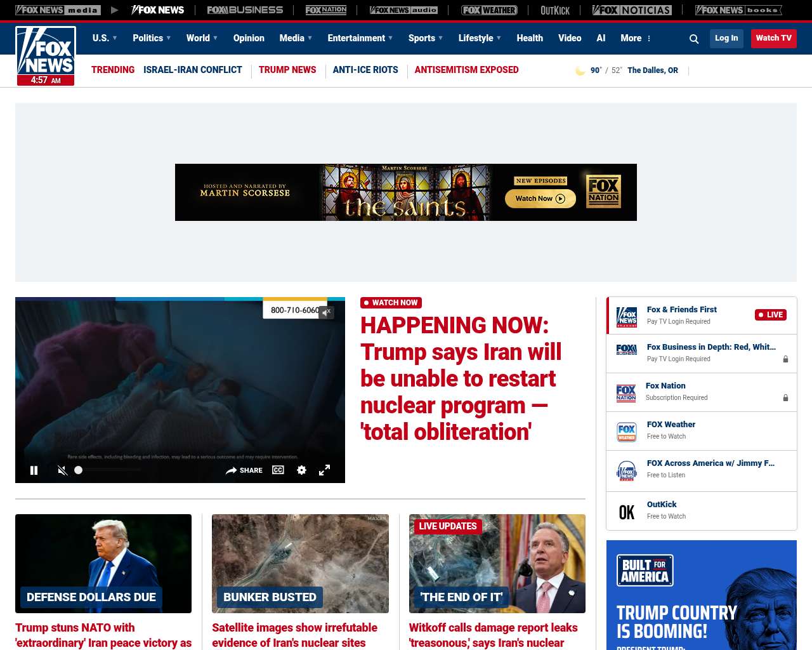Select FOX Across America w/ Jimmy F... row

click(702, 470)
